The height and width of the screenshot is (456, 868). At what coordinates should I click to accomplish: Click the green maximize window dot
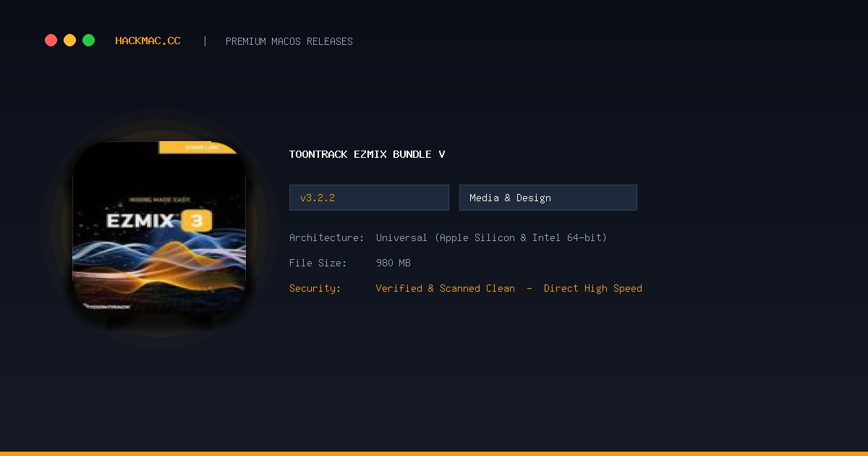pos(88,41)
